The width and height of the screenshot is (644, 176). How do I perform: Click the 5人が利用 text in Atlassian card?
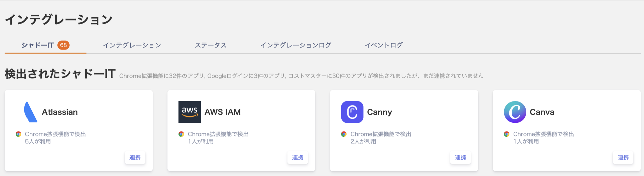coord(38,141)
